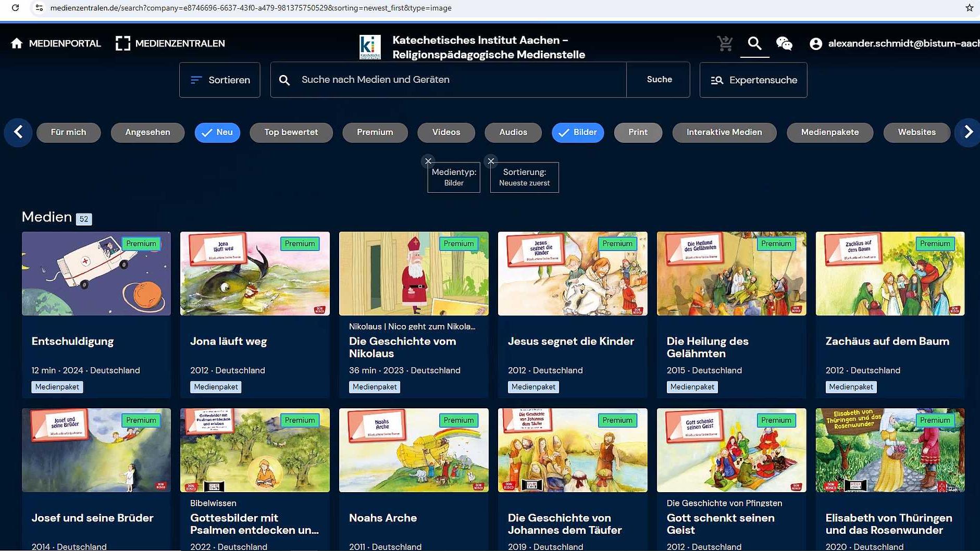The height and width of the screenshot is (551, 980).
Task: Click the browser address bar URL
Action: [251, 8]
